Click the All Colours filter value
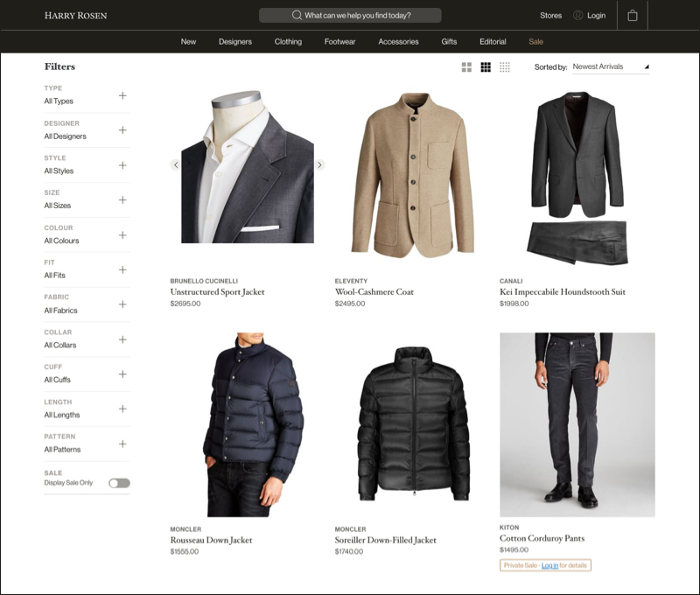Viewport: 700px width, 595px height. coord(61,241)
